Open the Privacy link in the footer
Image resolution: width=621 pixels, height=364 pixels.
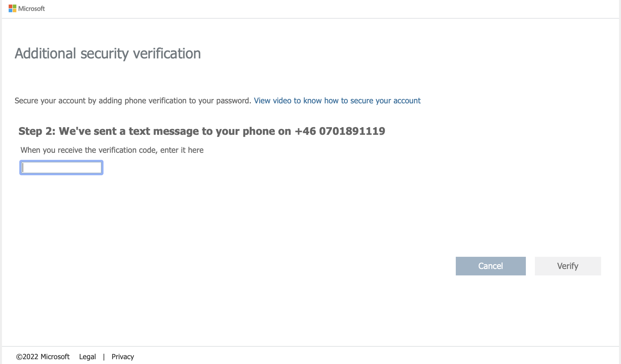pos(122,357)
